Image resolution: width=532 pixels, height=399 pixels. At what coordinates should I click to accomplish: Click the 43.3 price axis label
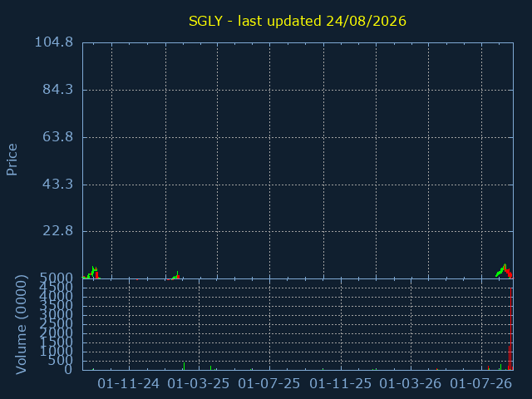[x=57, y=185]
